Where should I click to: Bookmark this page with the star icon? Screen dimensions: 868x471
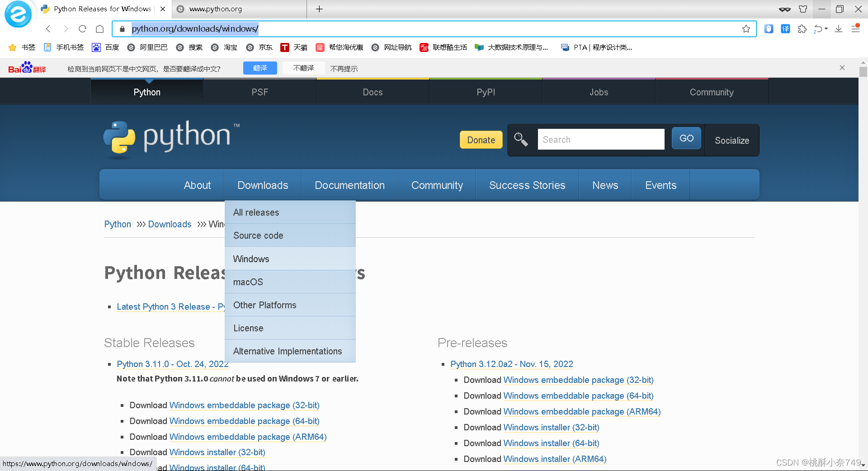pos(746,29)
